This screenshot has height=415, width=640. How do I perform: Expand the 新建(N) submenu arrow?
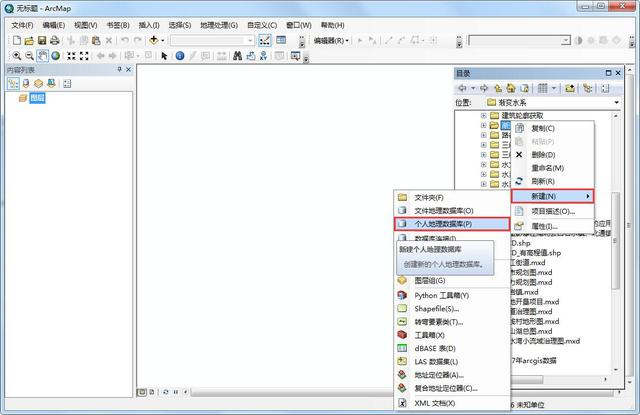(588, 196)
